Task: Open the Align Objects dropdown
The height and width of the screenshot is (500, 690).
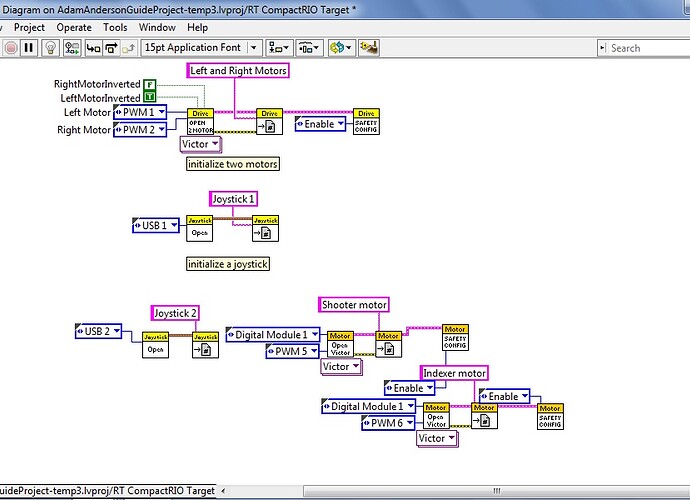Action: tap(279, 48)
